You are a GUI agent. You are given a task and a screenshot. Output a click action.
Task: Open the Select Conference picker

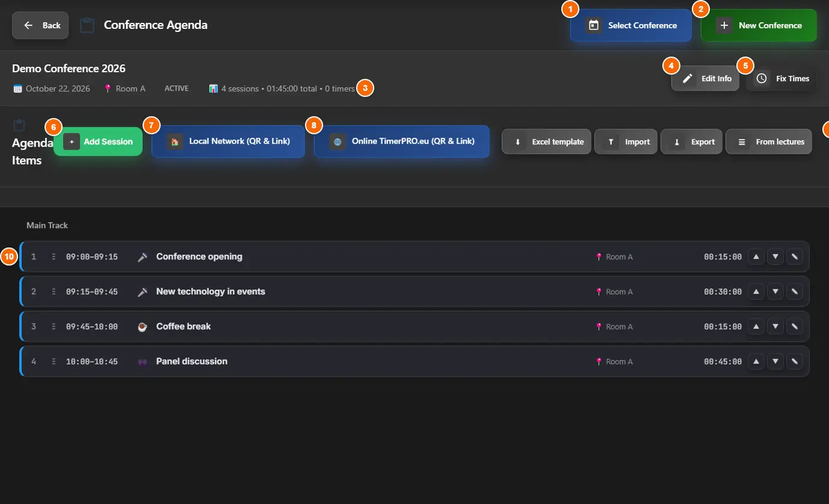click(x=630, y=25)
